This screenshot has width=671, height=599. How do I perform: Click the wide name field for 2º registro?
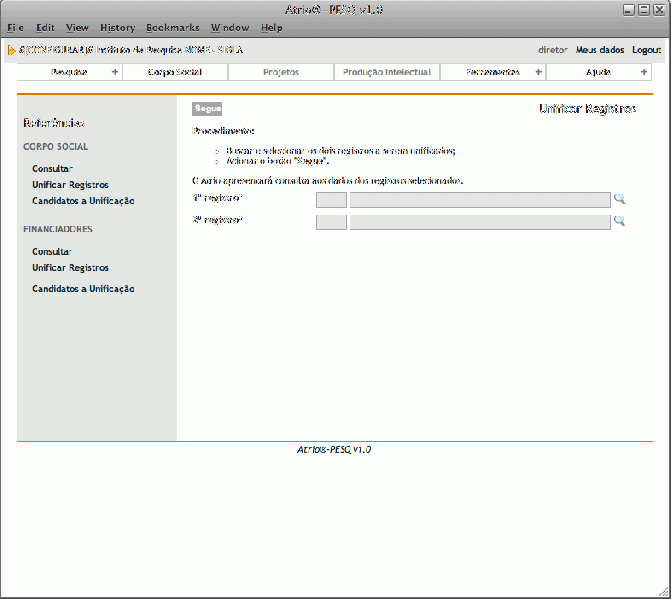click(x=479, y=222)
